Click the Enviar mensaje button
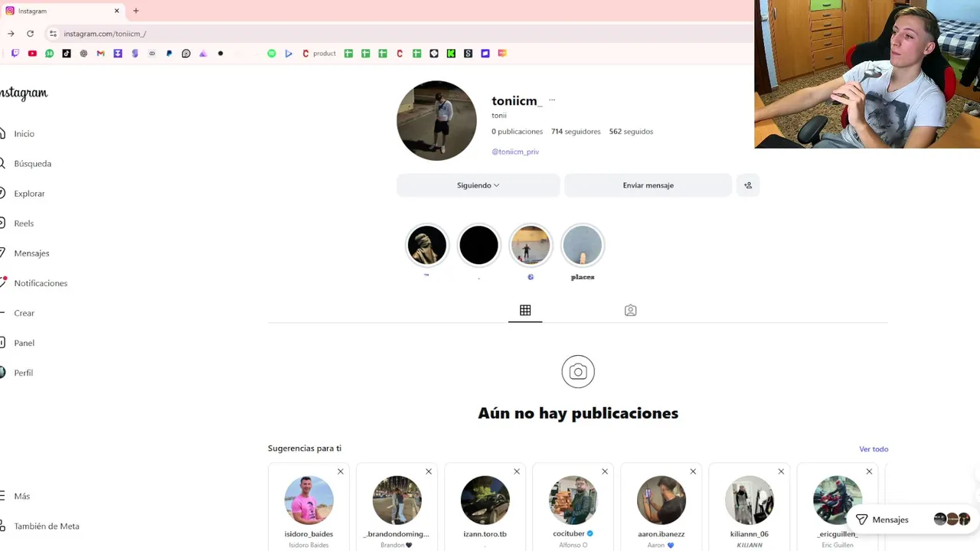Viewport: 980px width, 551px height. pos(648,185)
